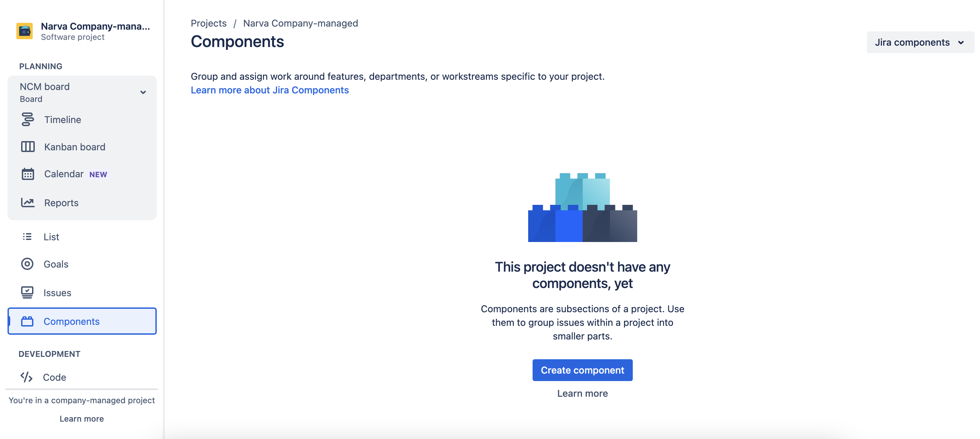The image size is (980, 439).
Task: Go to Projects breadcrumb
Action: coord(209,23)
